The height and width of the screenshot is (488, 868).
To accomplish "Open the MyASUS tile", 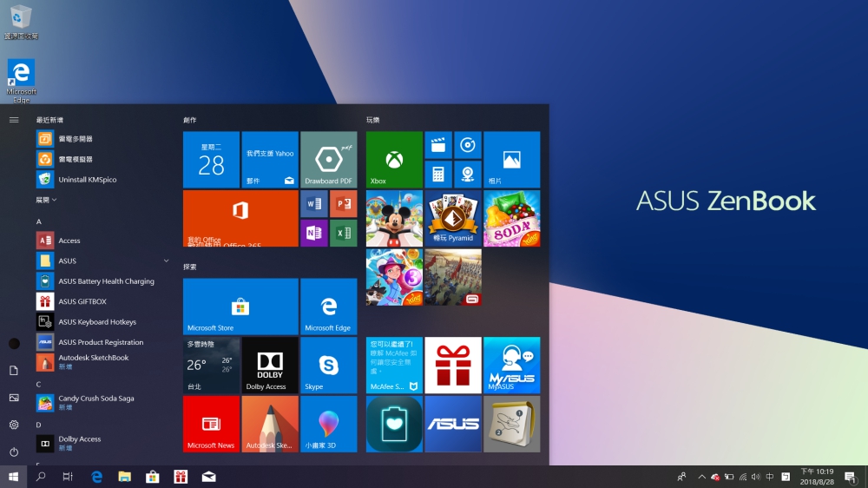I will 511,365.
